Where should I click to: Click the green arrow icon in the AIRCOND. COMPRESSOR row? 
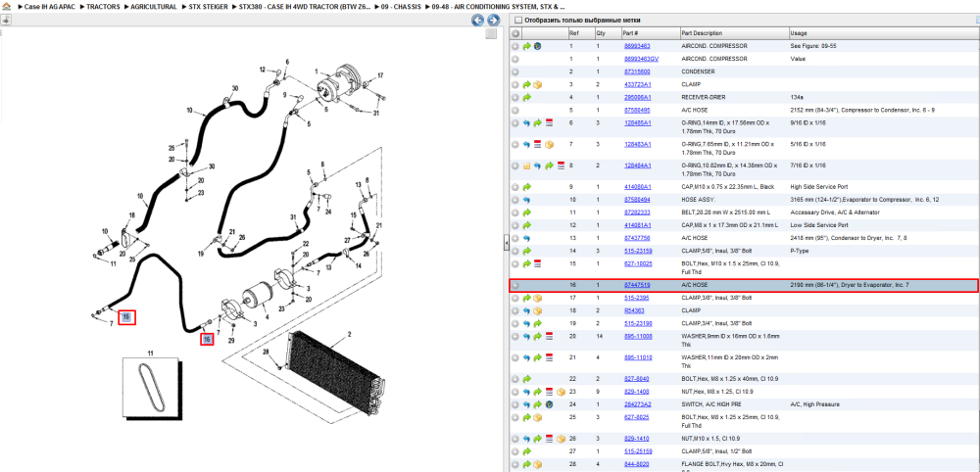527,46
